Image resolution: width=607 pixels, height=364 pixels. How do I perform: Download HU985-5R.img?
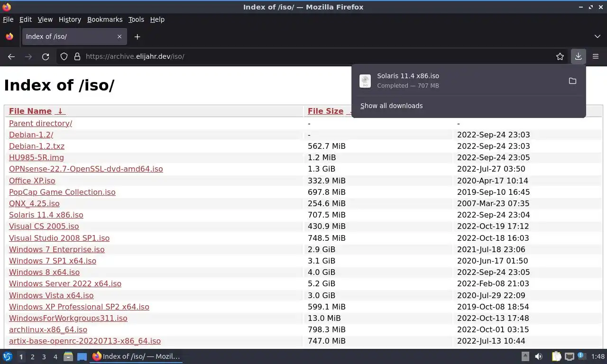click(37, 157)
